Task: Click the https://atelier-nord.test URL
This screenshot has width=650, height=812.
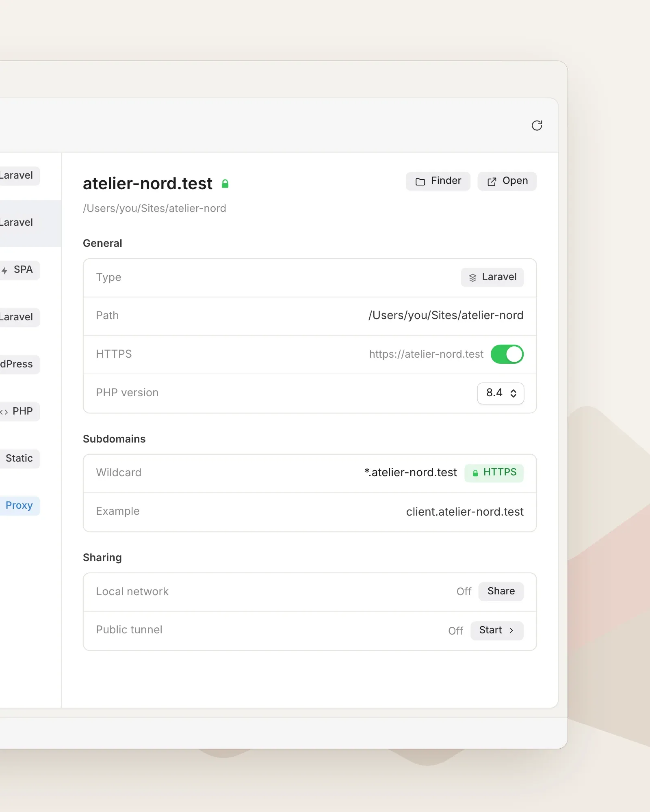Action: click(x=426, y=354)
